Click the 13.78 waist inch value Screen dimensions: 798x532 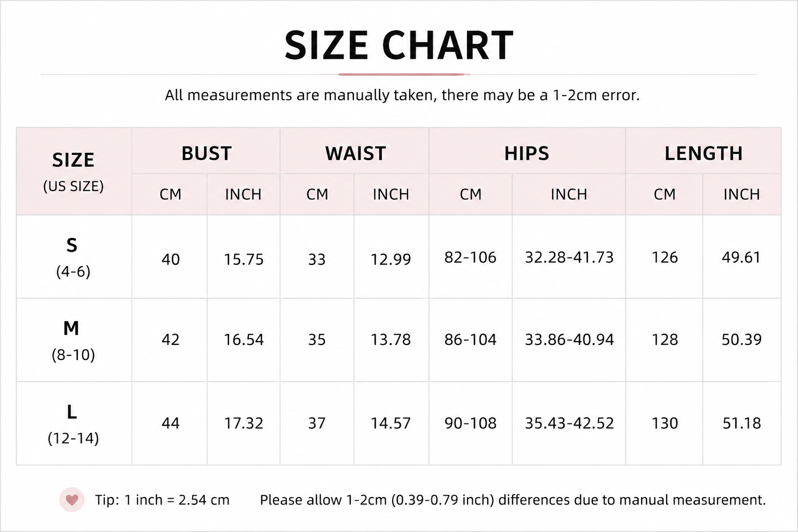pos(391,339)
